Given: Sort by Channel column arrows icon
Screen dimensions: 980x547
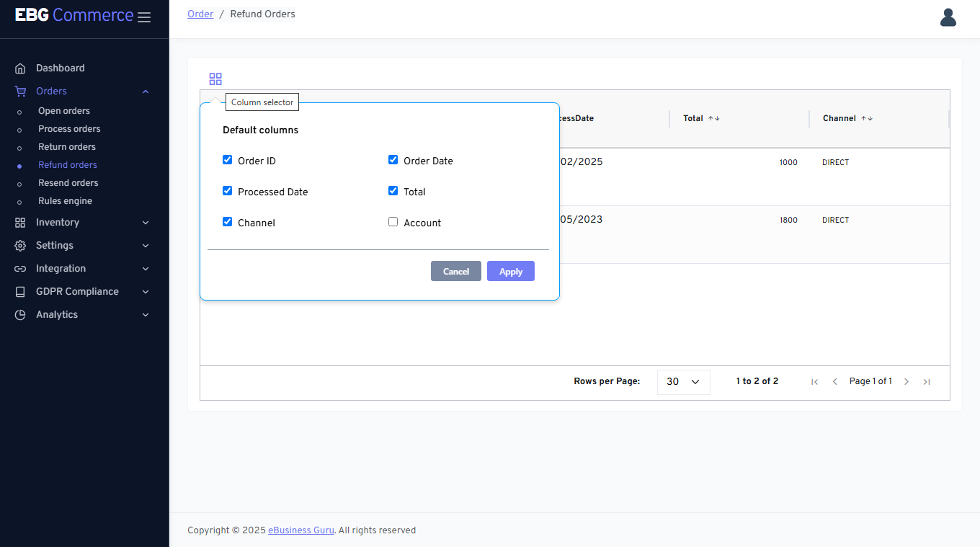Looking at the screenshot, I should pos(867,118).
